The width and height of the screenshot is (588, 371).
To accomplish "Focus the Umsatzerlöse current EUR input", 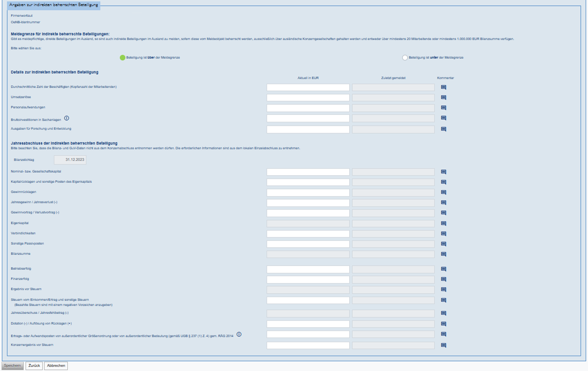I will (308, 98).
